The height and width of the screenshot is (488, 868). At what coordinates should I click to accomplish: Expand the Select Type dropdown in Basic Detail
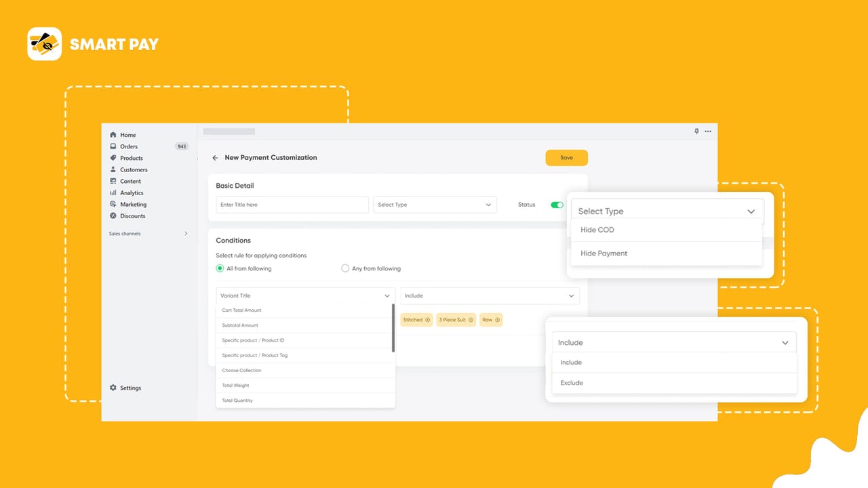click(435, 205)
